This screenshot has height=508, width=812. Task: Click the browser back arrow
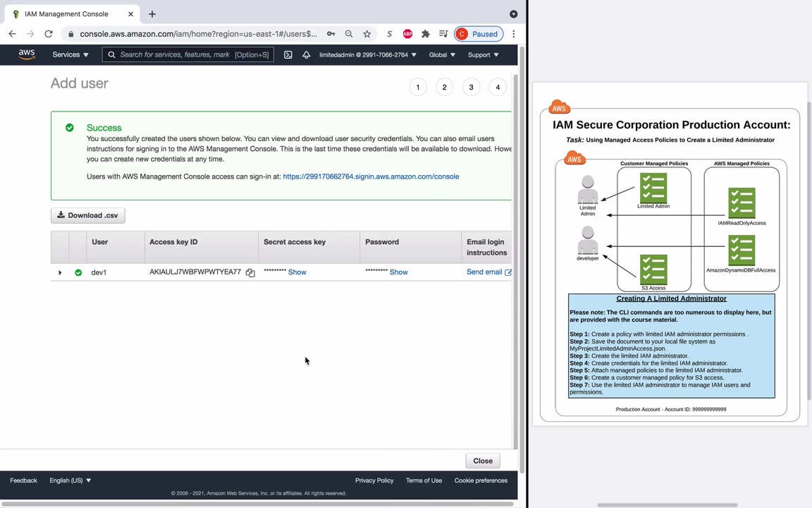13,34
